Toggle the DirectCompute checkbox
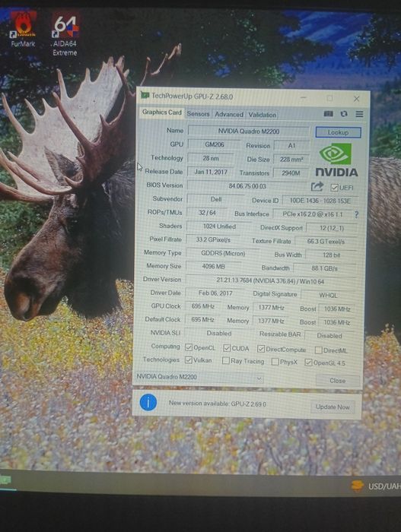The image size is (401, 532). point(261,349)
